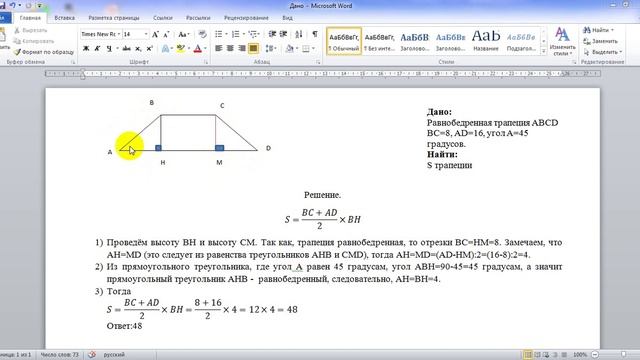Click Копировать (Copy) button

[x=33, y=41]
